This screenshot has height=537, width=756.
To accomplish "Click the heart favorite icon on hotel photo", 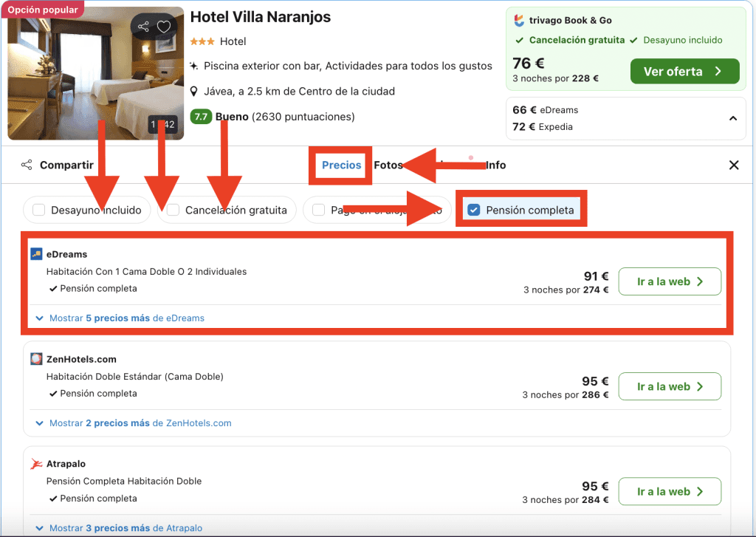I will click(x=164, y=27).
